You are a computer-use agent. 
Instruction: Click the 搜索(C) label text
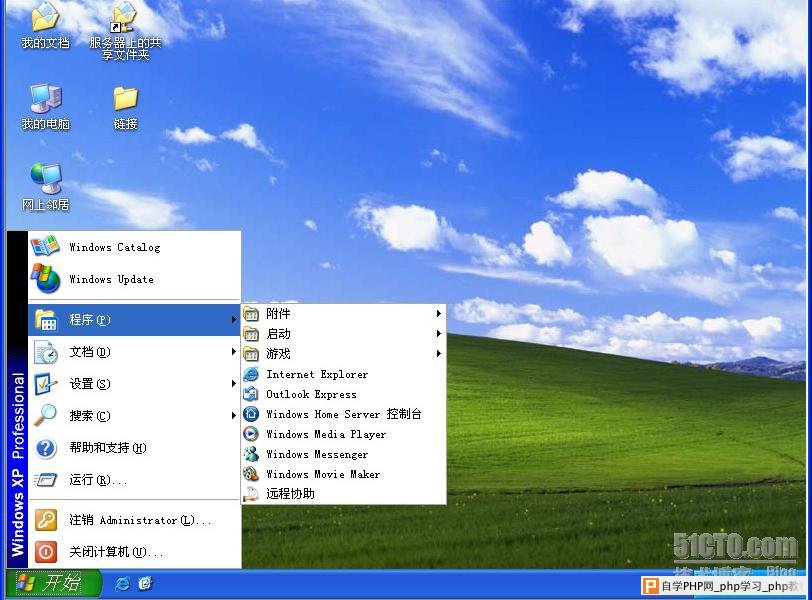coord(90,416)
